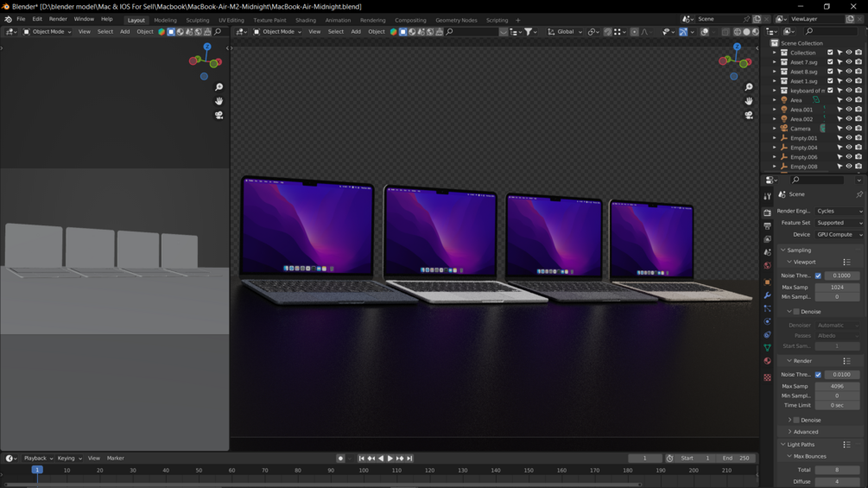The width and height of the screenshot is (868, 488).
Task: Toggle Render Noise Threshold checkbox
Action: tap(818, 375)
